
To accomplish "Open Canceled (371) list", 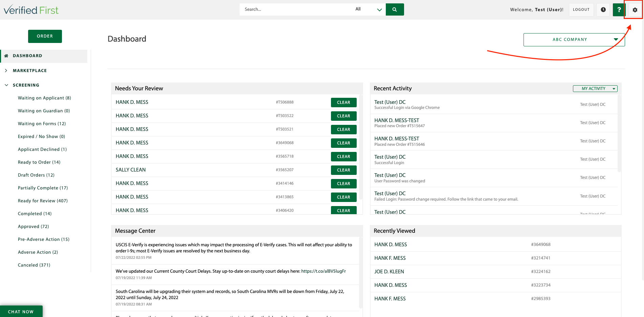I will pos(34,265).
